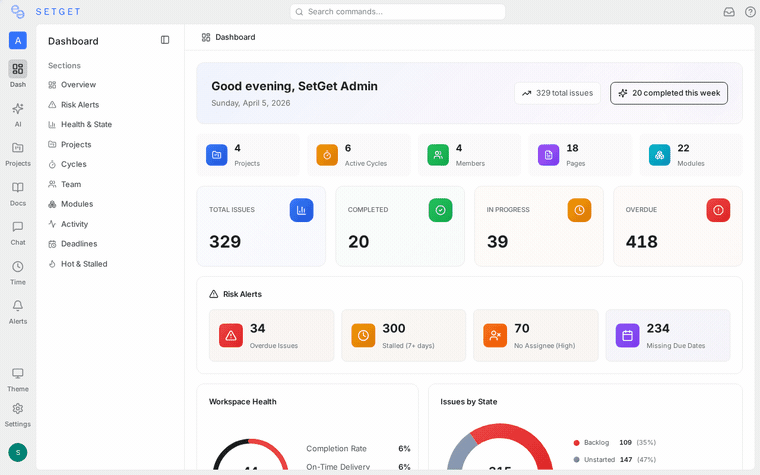Viewport: 760px width, 475px height.
Task: Open the Total Issues 329 card
Action: coord(261,226)
